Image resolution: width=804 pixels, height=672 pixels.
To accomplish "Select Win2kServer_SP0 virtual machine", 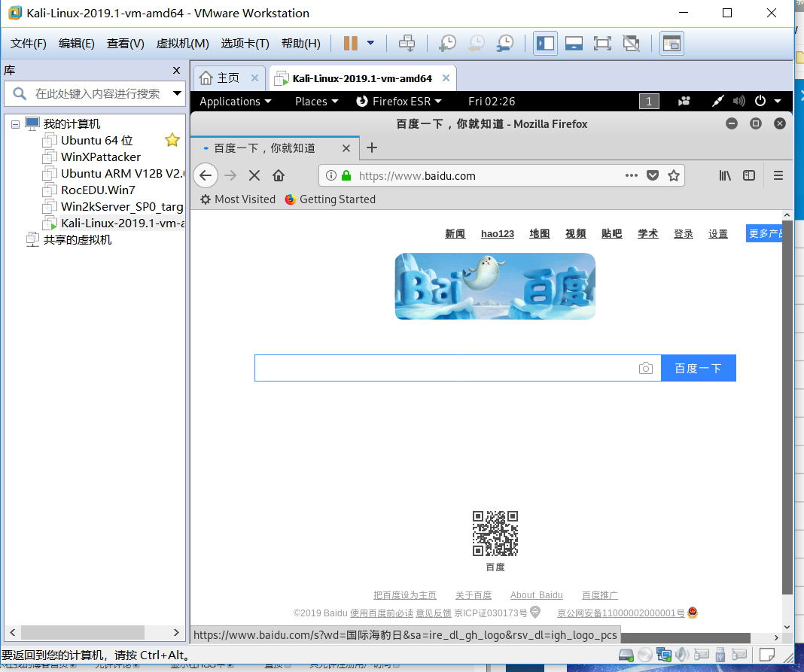I will point(122,207).
